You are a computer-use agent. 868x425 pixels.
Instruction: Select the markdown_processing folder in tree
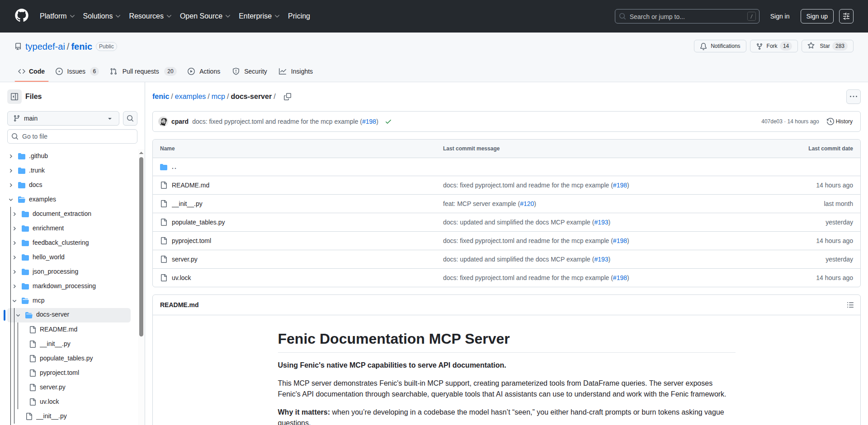(x=64, y=286)
